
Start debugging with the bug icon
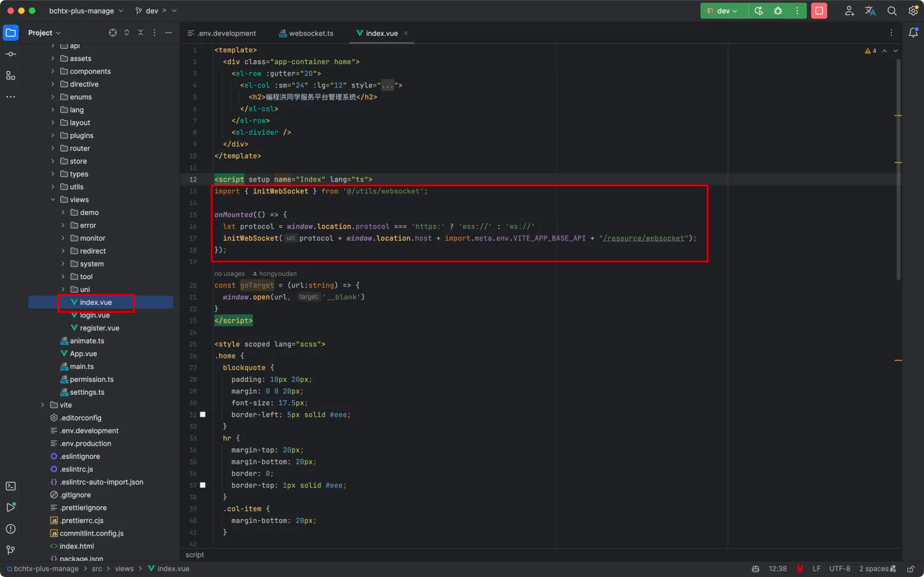pyautogui.click(x=777, y=10)
